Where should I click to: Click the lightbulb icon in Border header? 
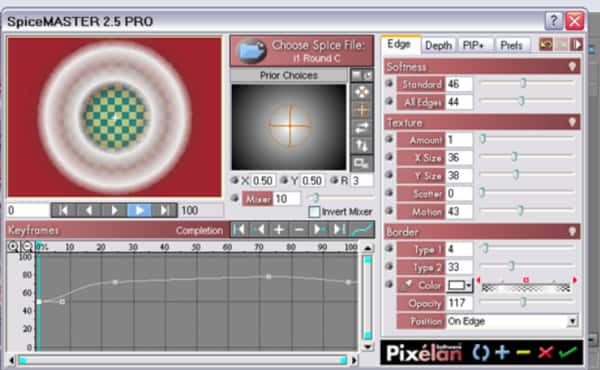pos(572,231)
